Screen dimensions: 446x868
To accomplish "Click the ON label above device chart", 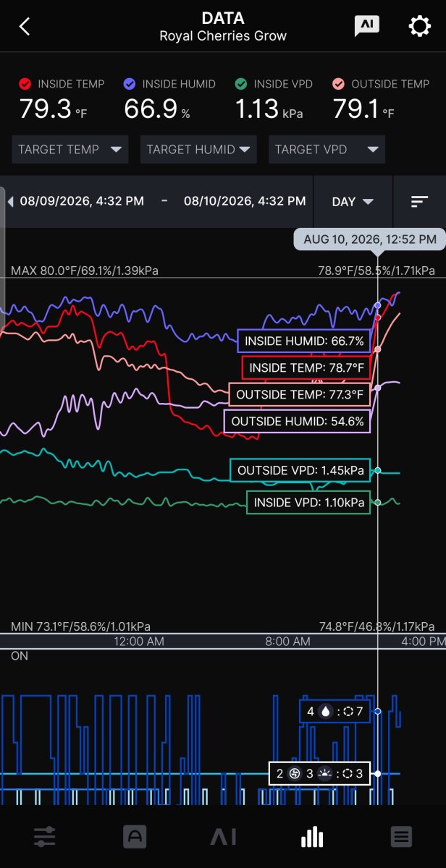I will coord(18,655).
